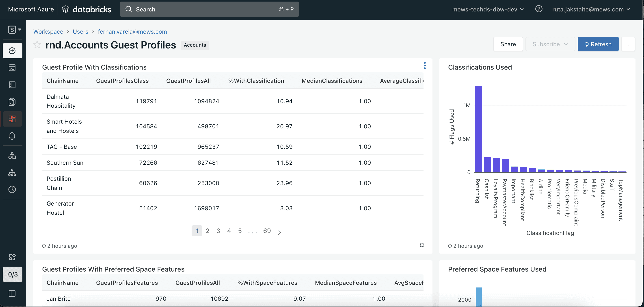Click the Accounts tag
This screenshot has height=307, width=644.
[195, 45]
